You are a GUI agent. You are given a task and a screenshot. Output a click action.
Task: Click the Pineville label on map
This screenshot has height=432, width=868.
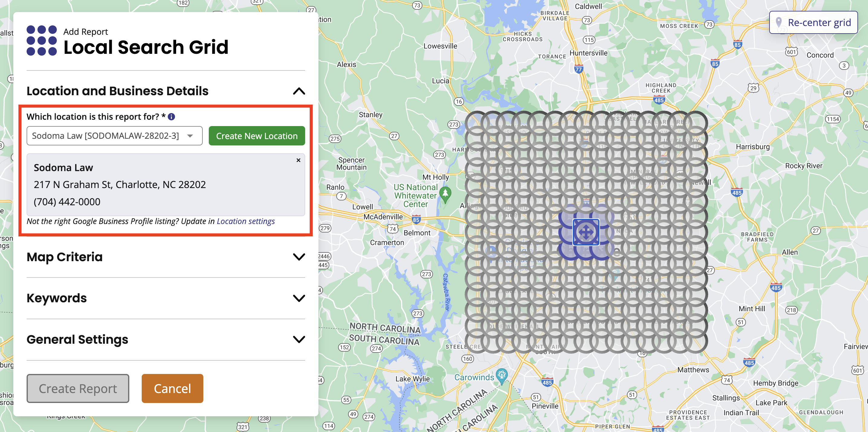coord(545,406)
